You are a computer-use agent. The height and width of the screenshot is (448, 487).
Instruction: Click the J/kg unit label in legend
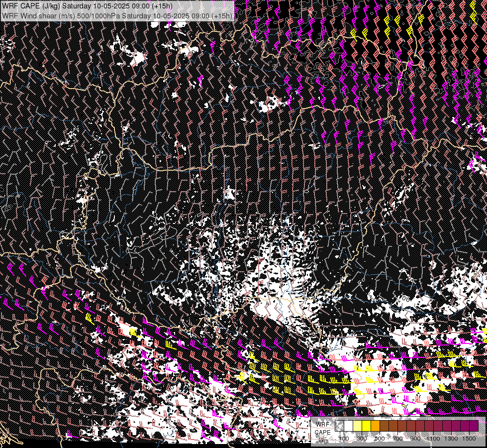[x=322, y=441]
